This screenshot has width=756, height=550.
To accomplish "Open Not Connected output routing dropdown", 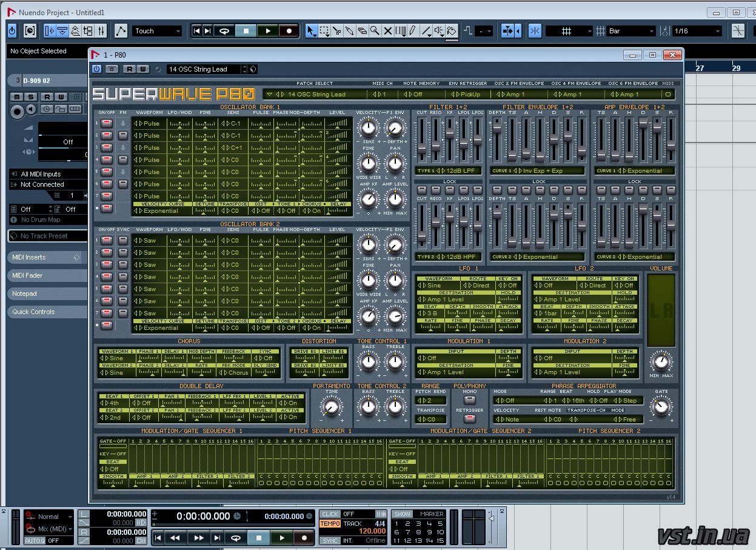I will tap(48, 184).
